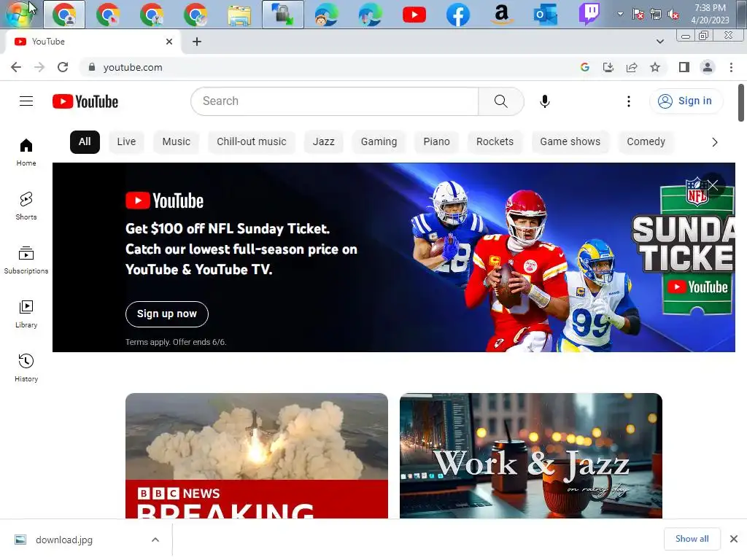The width and height of the screenshot is (747, 560).
Task: Close the YouTube tab
Action: pyautogui.click(x=169, y=42)
